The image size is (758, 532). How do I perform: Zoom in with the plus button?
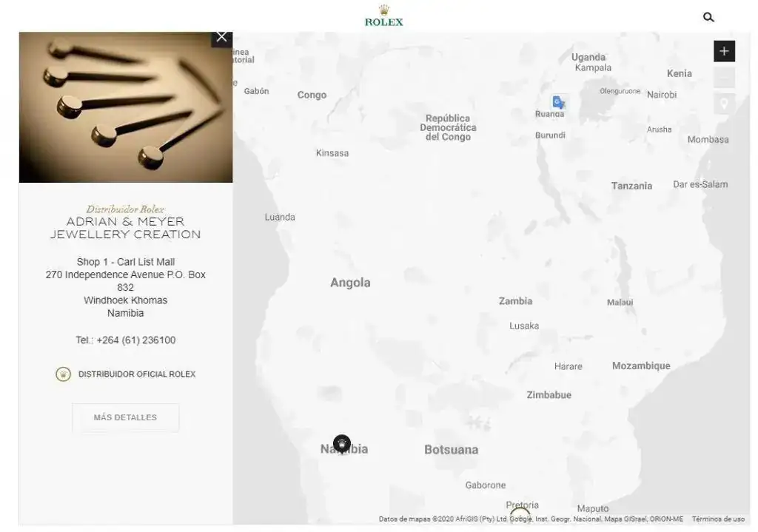point(724,51)
